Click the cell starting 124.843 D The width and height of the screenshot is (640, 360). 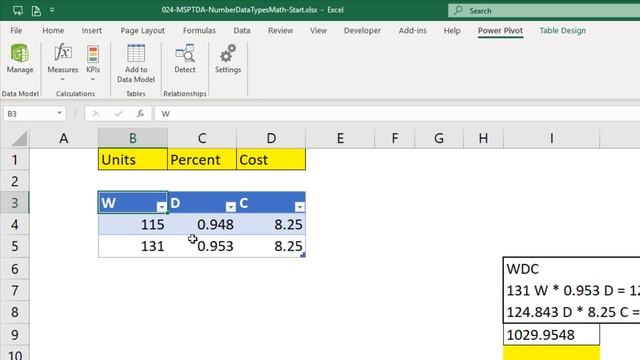(x=551, y=312)
